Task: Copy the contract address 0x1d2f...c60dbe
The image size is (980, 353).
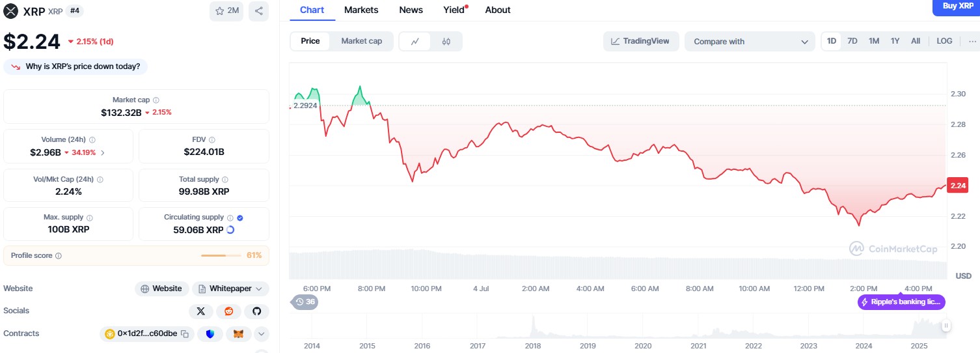Action: 185,334
